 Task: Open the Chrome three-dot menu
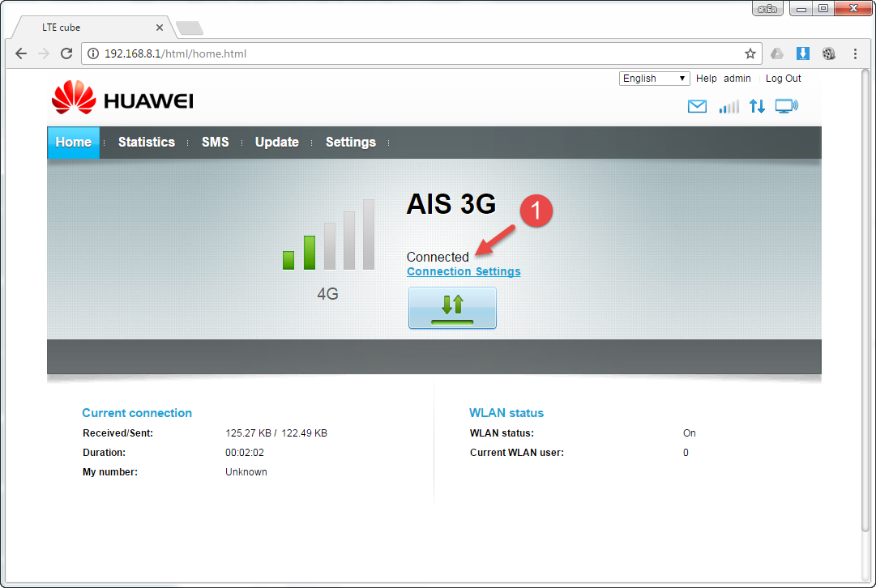point(855,53)
